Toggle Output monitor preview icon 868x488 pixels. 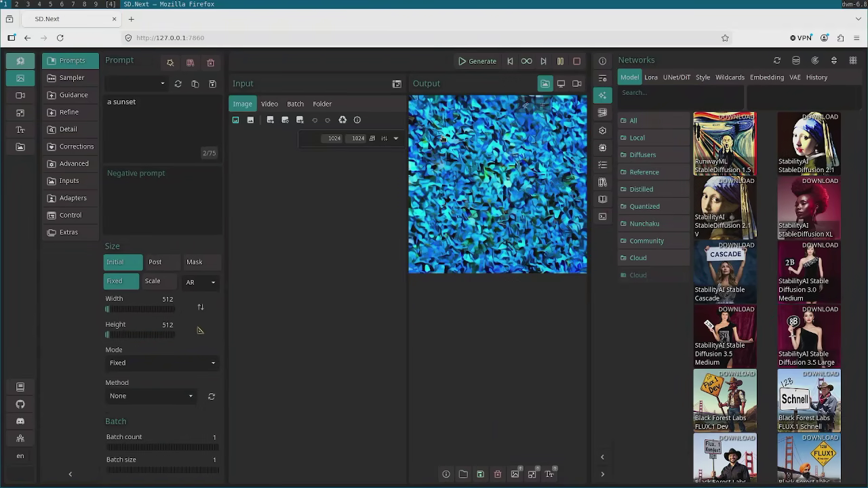561,83
